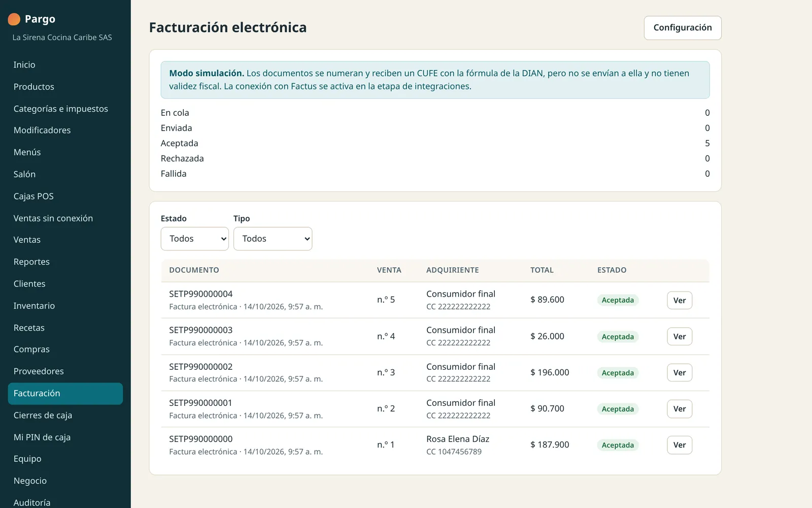This screenshot has height=508, width=812.
Task: Open the Productos section
Action: (65, 87)
